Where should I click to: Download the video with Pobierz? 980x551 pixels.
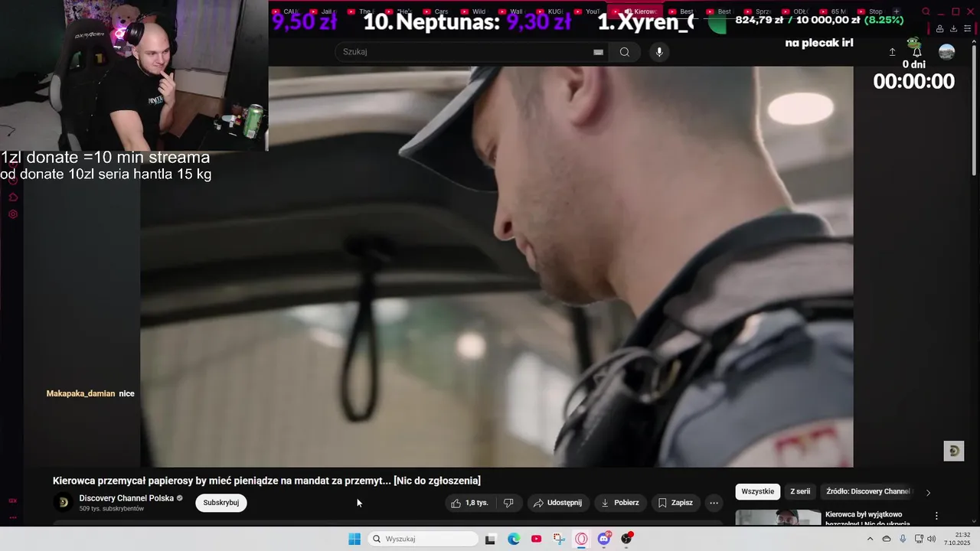(x=619, y=503)
